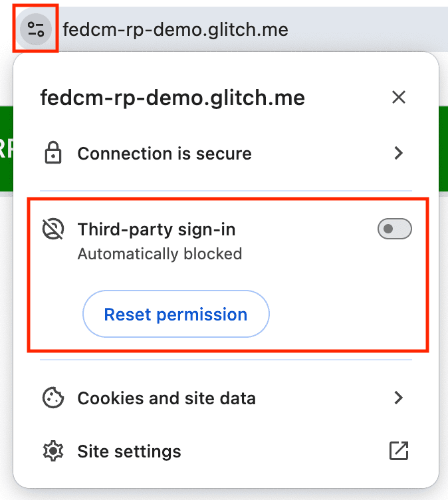This screenshot has width=448, height=500.
Task: Open the Site settings link
Action: point(129,451)
